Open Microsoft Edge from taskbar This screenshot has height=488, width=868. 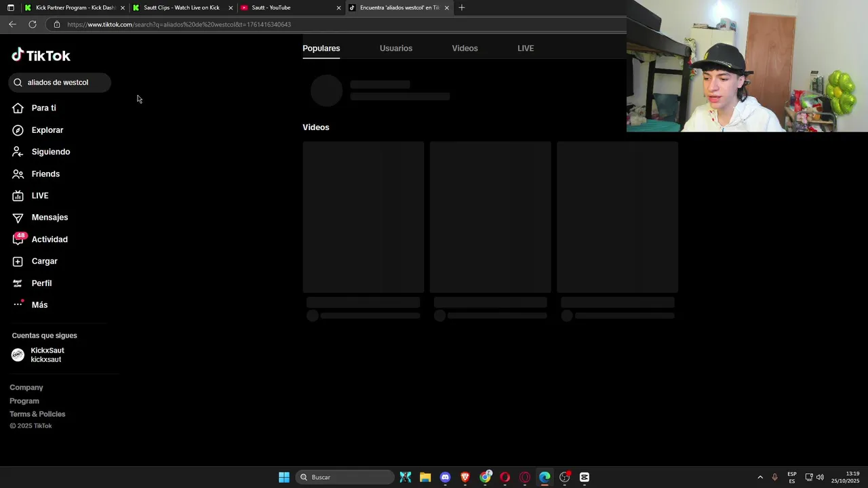[545, 477]
